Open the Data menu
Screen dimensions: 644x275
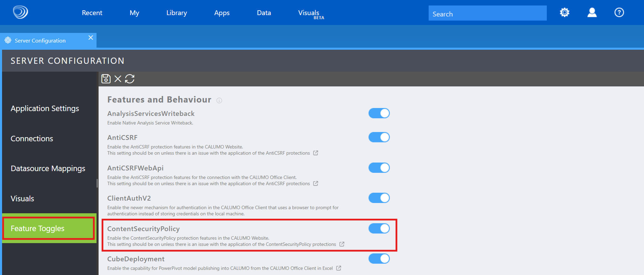click(264, 13)
